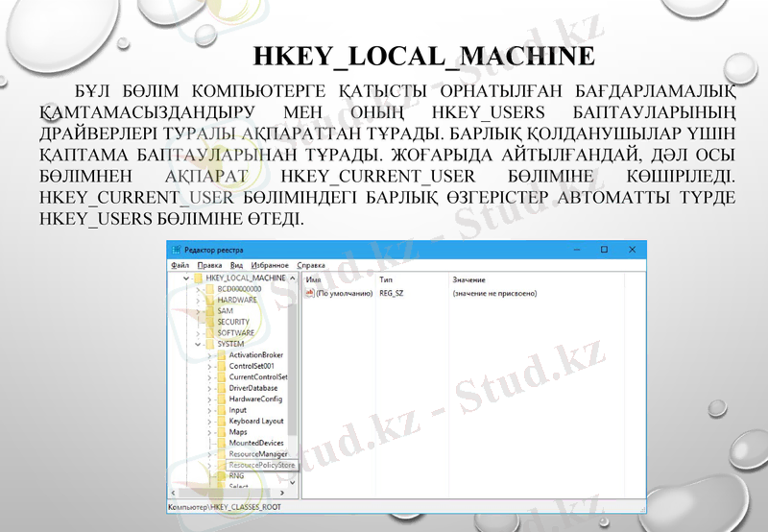Click the (значение не присвоено) cell
The image size is (768, 532).
pyautogui.click(x=494, y=294)
